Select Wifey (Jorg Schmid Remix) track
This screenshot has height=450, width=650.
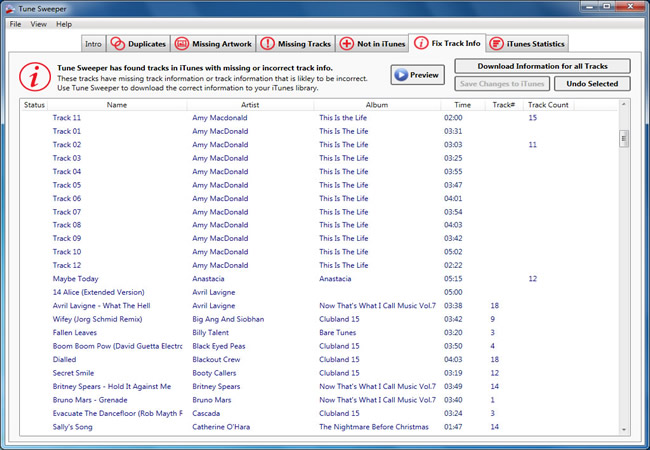pos(318,319)
